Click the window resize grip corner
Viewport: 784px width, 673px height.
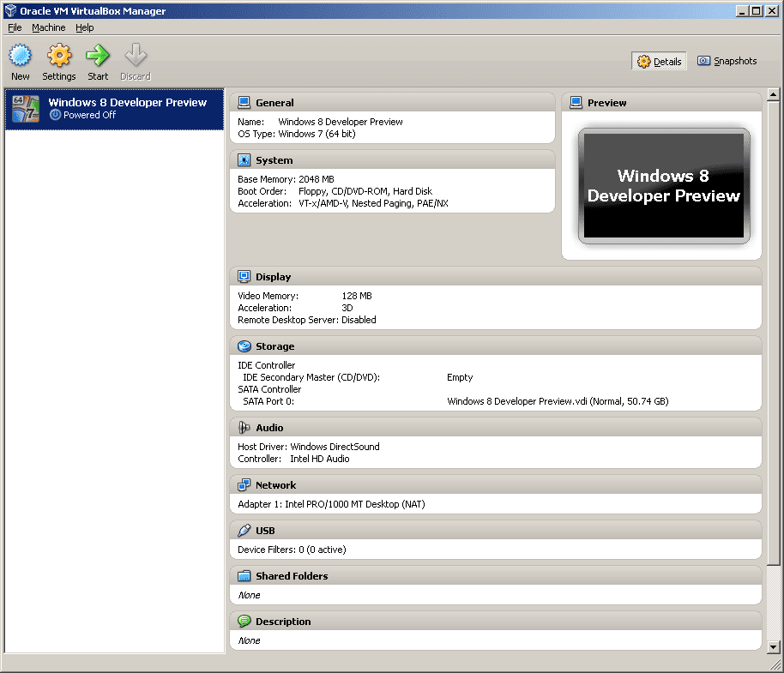tap(776, 665)
